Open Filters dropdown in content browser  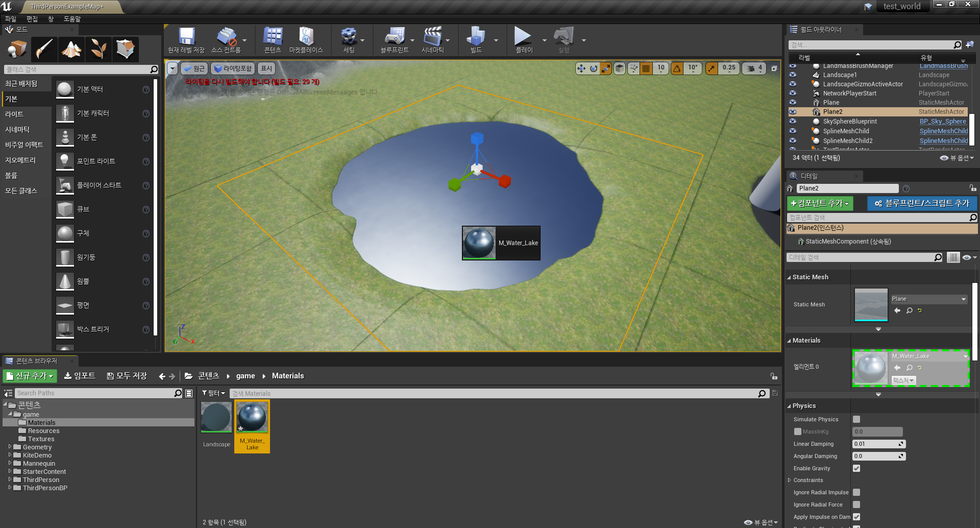[x=213, y=393]
